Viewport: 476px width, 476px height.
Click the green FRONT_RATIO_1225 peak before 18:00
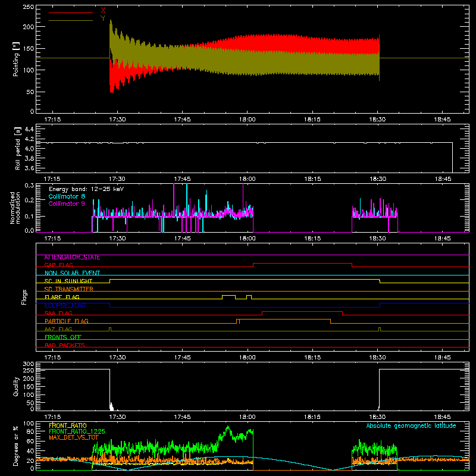228,427
